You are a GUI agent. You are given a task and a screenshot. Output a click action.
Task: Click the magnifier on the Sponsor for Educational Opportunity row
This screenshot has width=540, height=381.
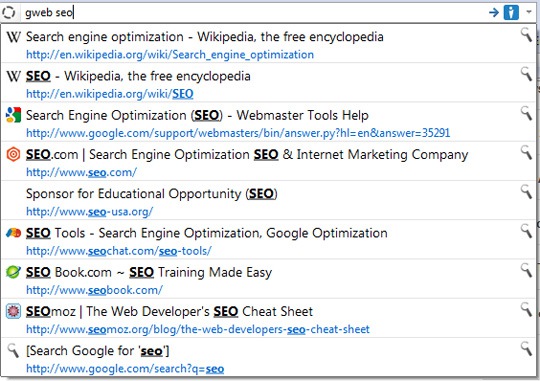[x=526, y=192]
